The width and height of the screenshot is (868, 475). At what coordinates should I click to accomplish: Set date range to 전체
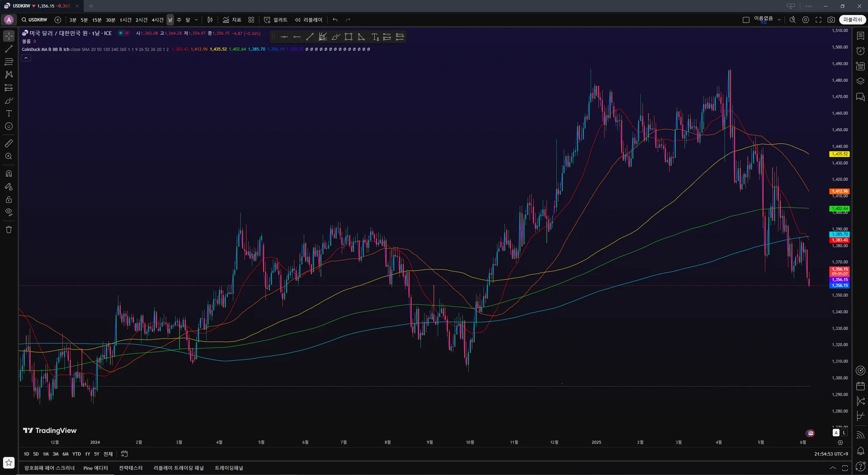(108, 454)
